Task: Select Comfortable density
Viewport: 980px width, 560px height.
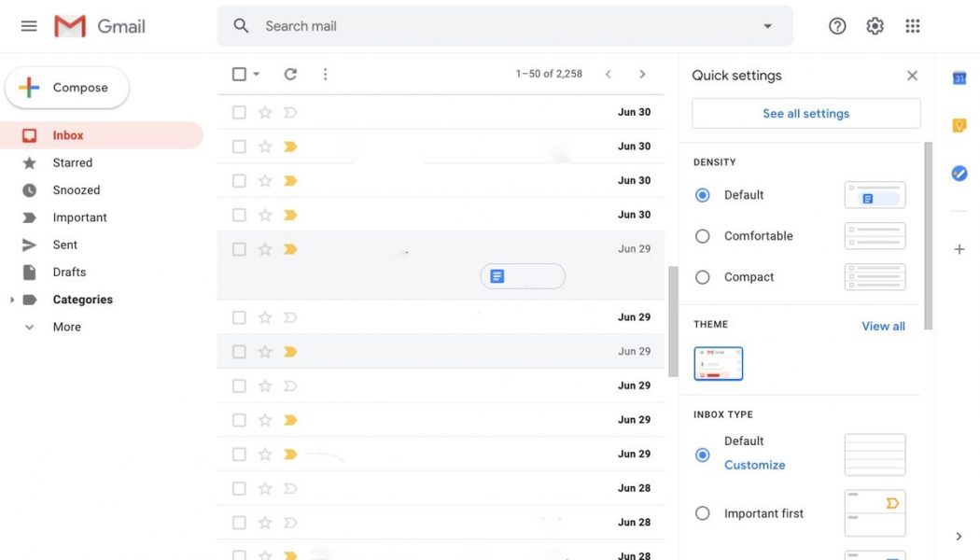Action: click(x=702, y=235)
